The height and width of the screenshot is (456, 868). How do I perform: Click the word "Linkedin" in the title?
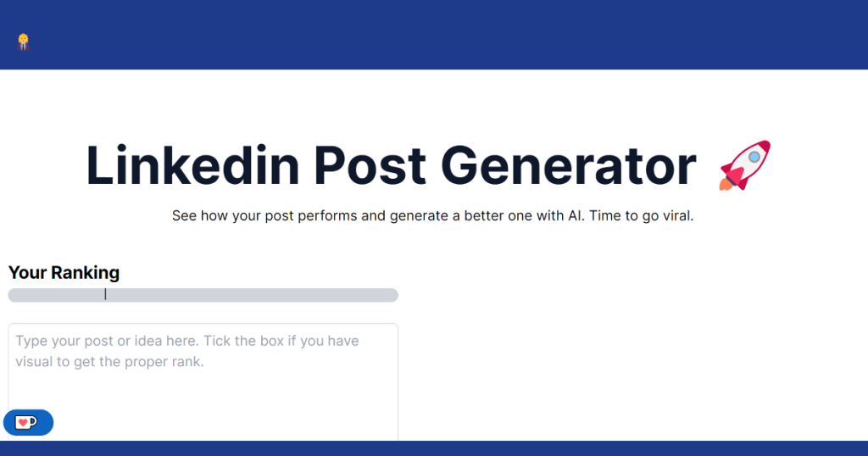[x=192, y=165]
